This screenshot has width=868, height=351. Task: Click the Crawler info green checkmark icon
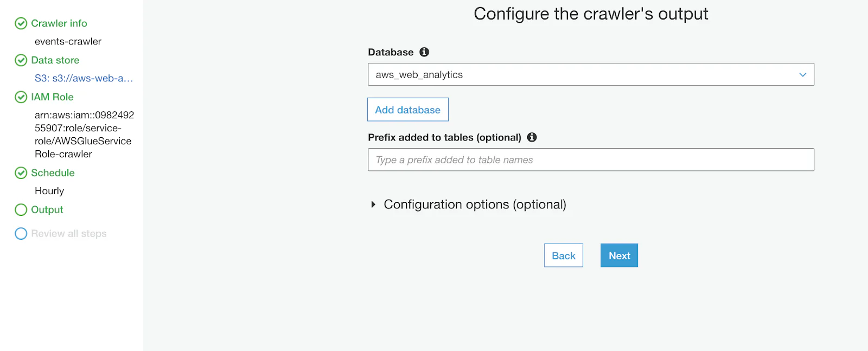point(21,23)
